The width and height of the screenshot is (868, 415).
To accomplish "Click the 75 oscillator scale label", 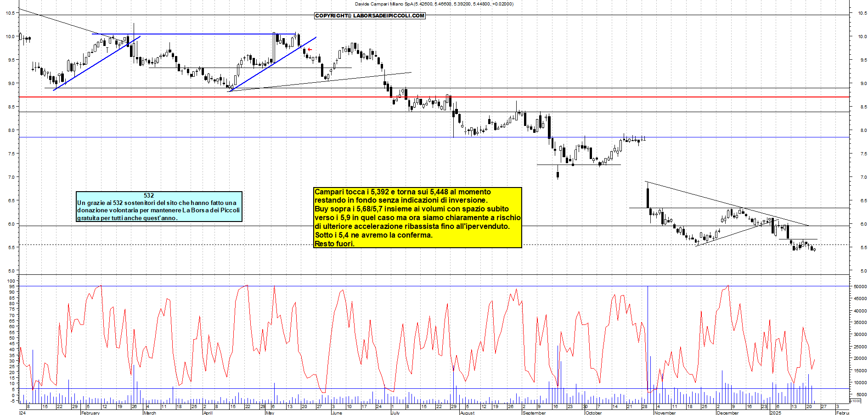I will [12, 309].
